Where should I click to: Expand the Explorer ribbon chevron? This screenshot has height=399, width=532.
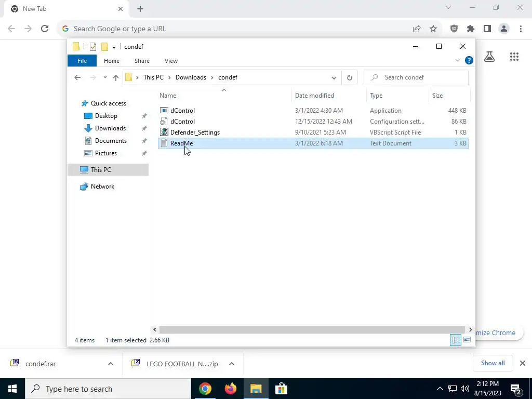457,60
